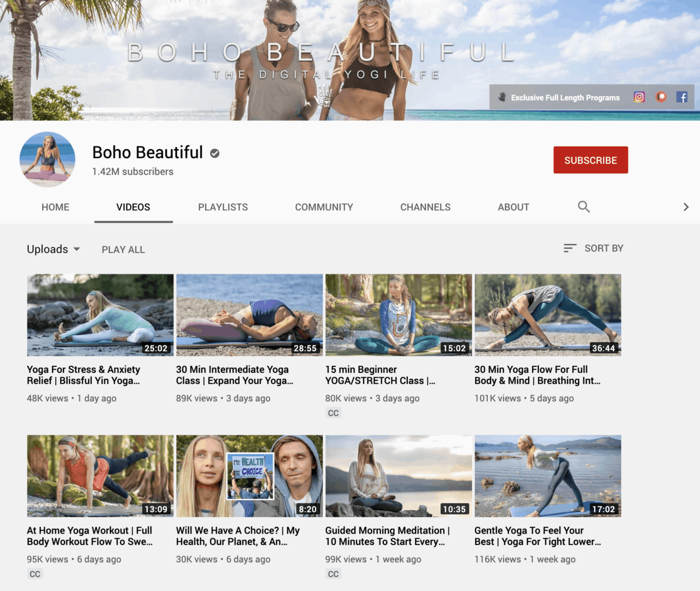700x591 pixels.
Task: Open video title At Home Yoga Workout
Action: [x=90, y=536]
